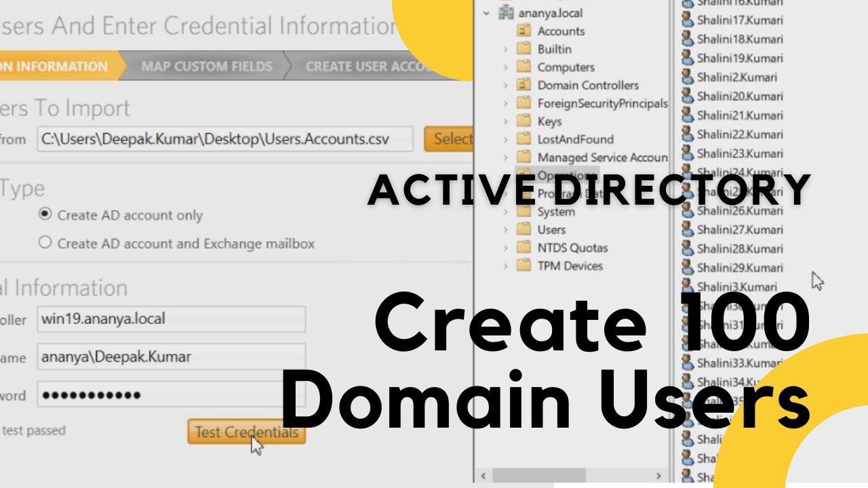Screen dimensions: 868x488
Task: Focus the CSV file path field
Action: tap(224, 139)
